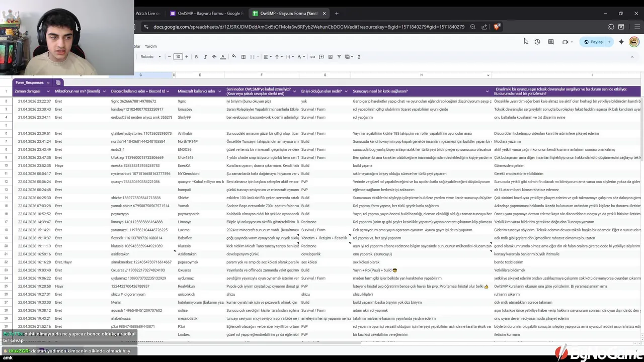Increase font size with plus button

pos(187,57)
